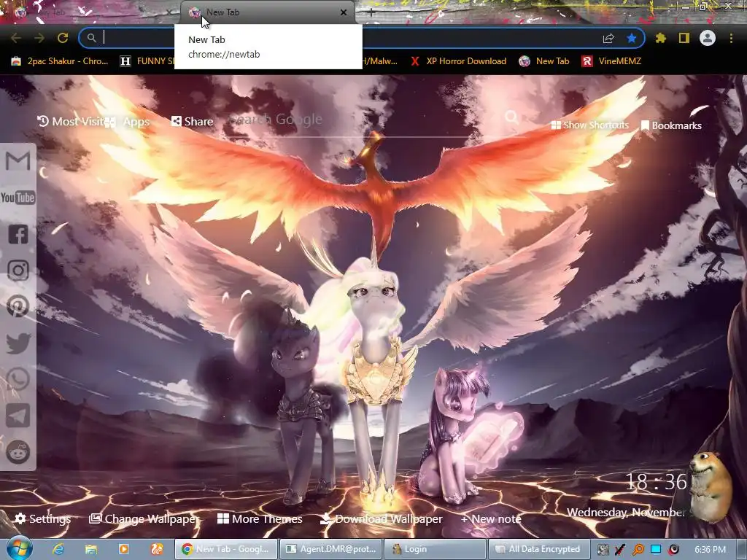
Task: Click the New Tab - Google Chrome taskbar button
Action: pos(226,549)
